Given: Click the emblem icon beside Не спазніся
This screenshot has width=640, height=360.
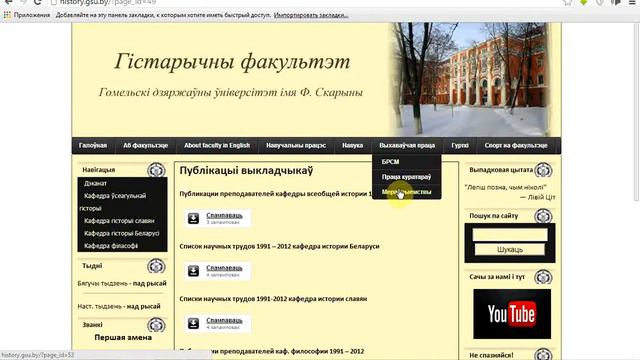Looking at the screenshot, I should tap(543, 354).
